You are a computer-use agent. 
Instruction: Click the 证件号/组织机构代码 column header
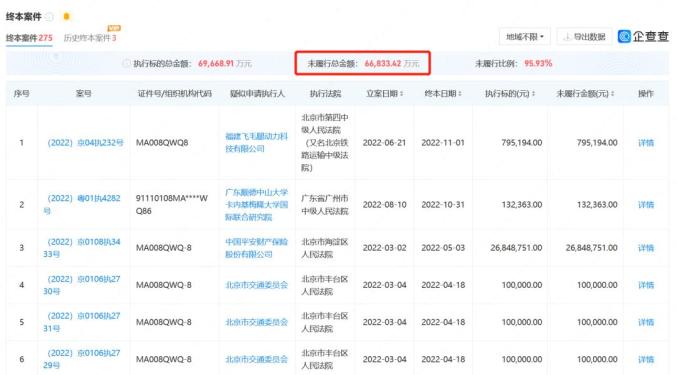pos(175,94)
